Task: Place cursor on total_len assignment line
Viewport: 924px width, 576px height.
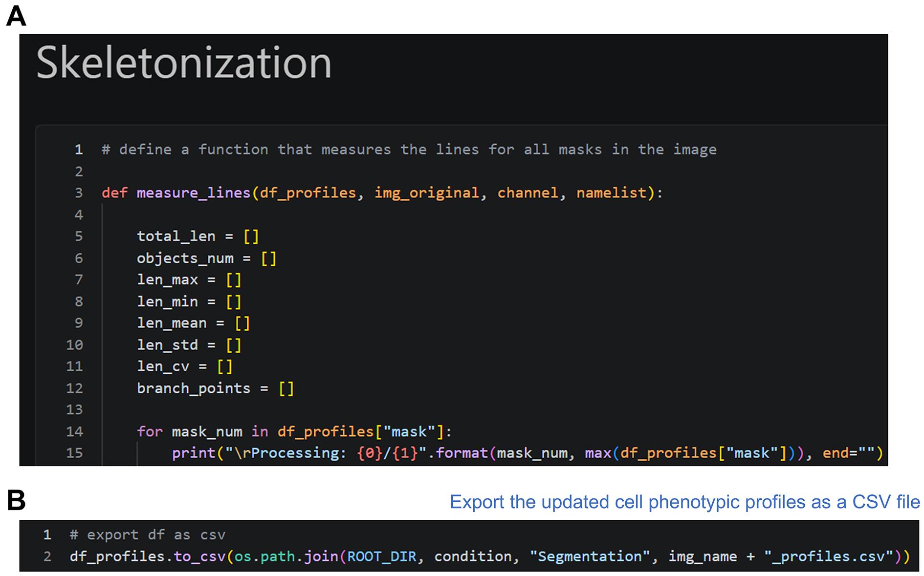Action: [198, 236]
